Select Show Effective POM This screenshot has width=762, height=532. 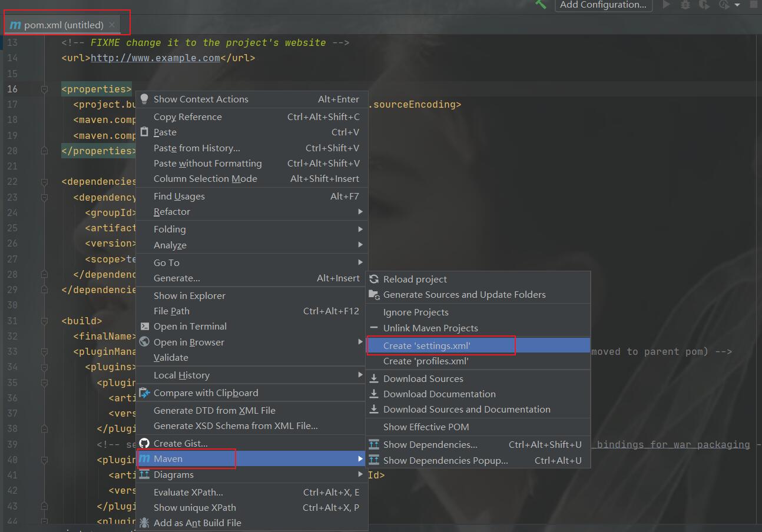pyautogui.click(x=426, y=427)
